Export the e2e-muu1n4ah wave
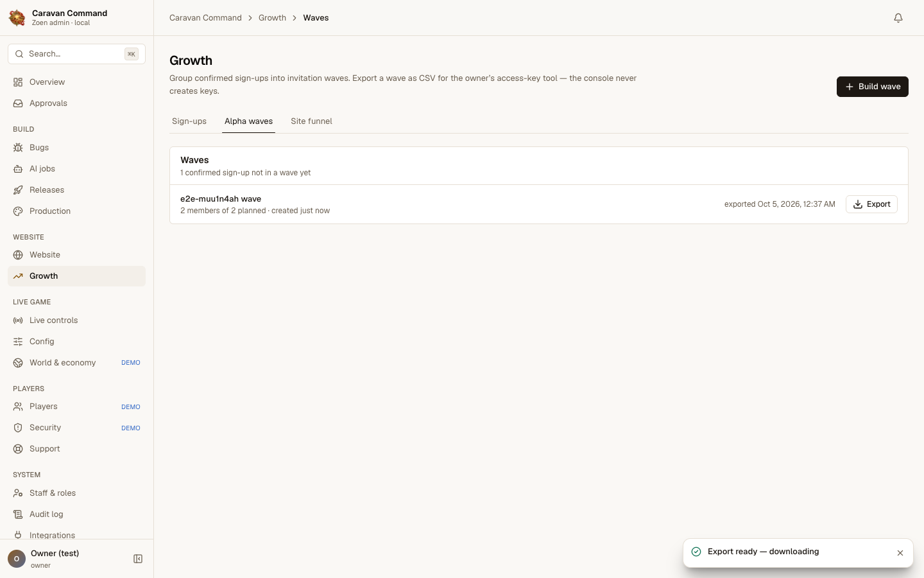This screenshot has width=924, height=578. pyautogui.click(x=871, y=204)
